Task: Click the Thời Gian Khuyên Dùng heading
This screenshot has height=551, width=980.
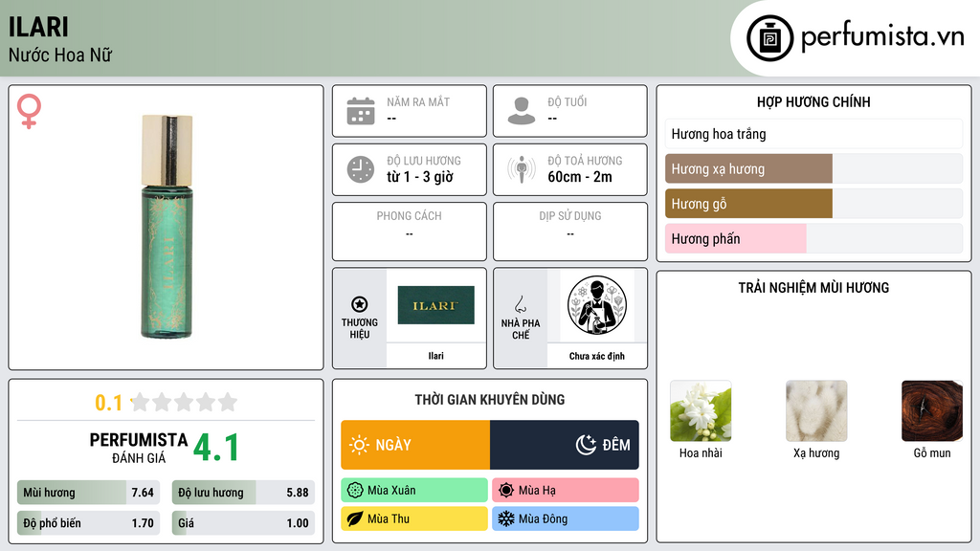Action: [490, 399]
